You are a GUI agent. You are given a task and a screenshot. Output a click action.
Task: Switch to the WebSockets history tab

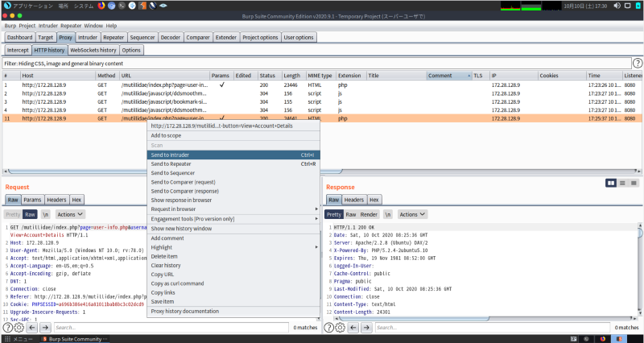pyautogui.click(x=93, y=50)
